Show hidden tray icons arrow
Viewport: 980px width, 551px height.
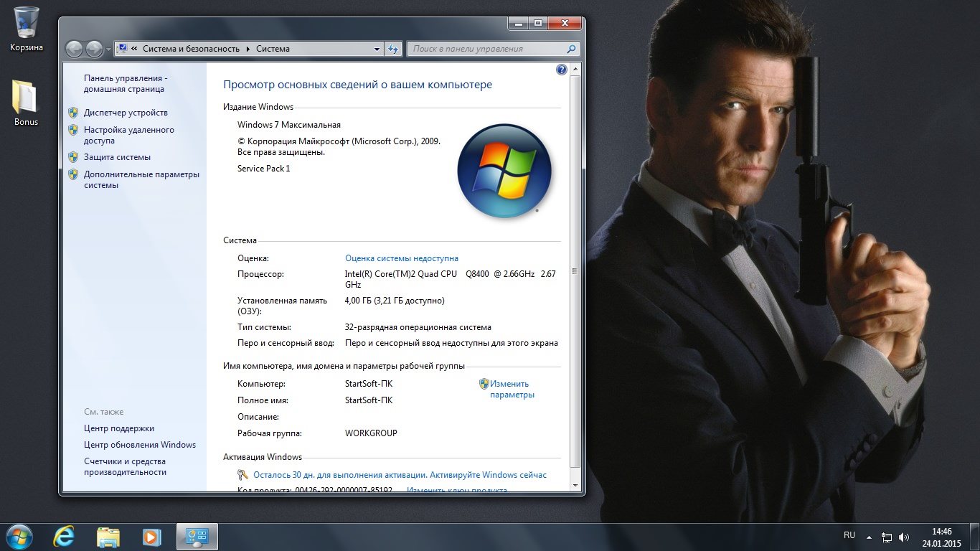click(869, 537)
